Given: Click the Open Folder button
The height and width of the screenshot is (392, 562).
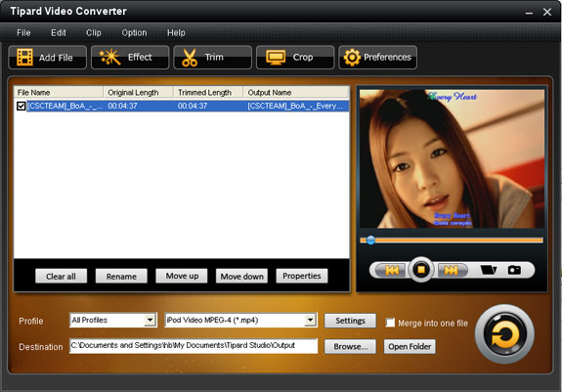Looking at the screenshot, I should point(410,346).
